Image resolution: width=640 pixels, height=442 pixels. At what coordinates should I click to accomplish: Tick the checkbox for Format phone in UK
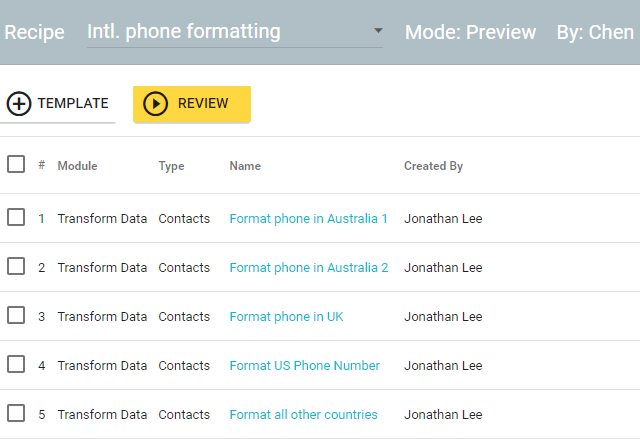click(16, 315)
